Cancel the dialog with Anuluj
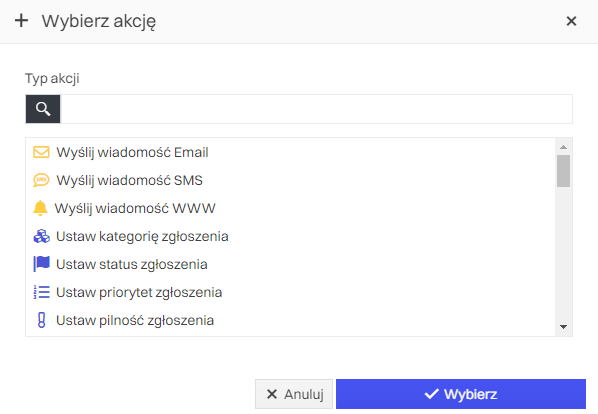 (x=294, y=394)
